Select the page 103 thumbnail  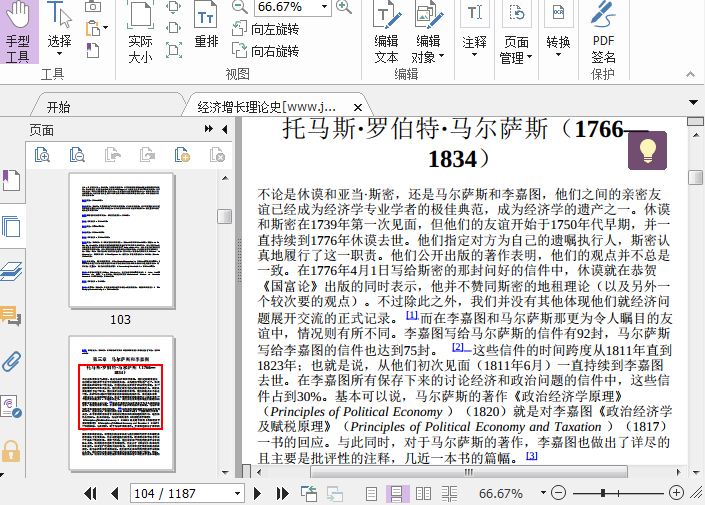[121, 241]
